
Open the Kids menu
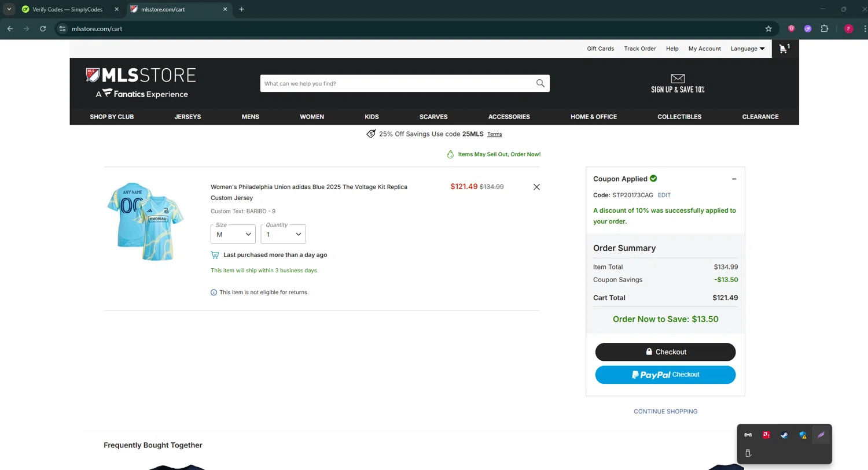click(372, 117)
